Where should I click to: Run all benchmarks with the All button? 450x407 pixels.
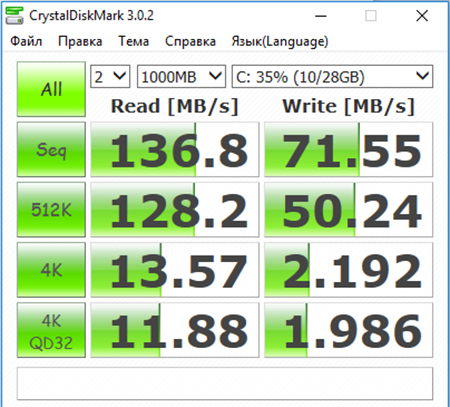click(x=51, y=89)
